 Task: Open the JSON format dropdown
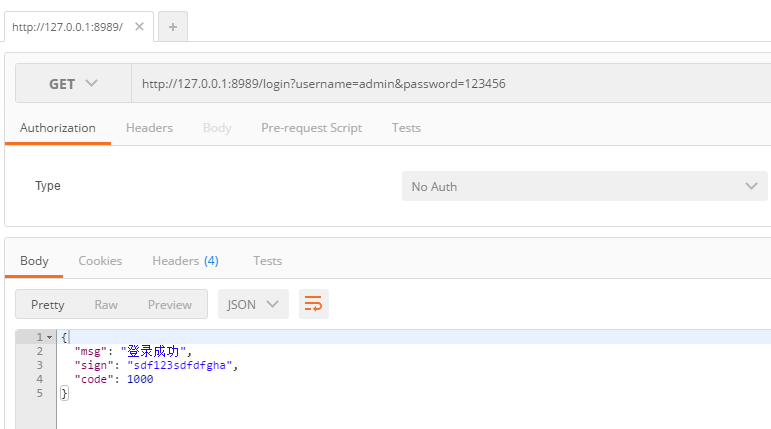(253, 305)
